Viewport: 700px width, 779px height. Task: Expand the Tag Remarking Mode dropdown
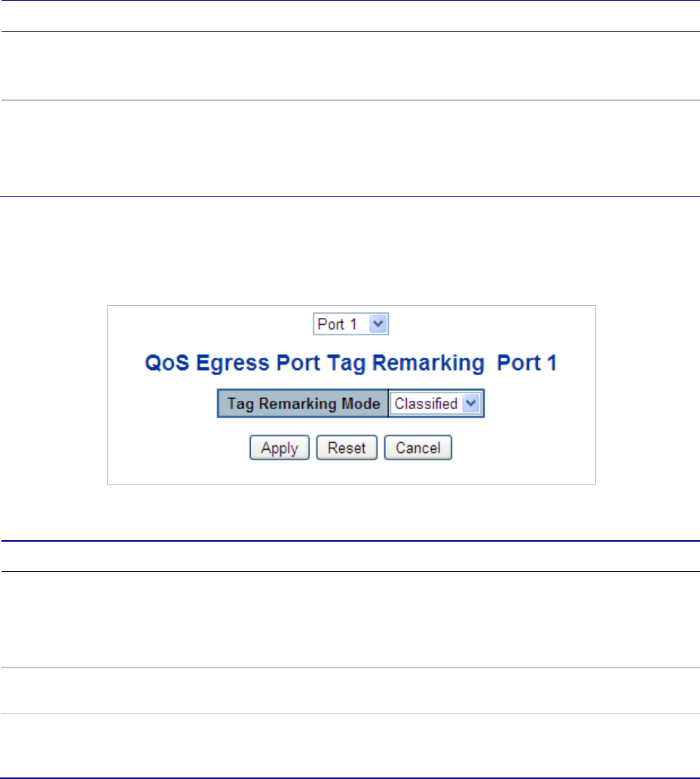437,403
